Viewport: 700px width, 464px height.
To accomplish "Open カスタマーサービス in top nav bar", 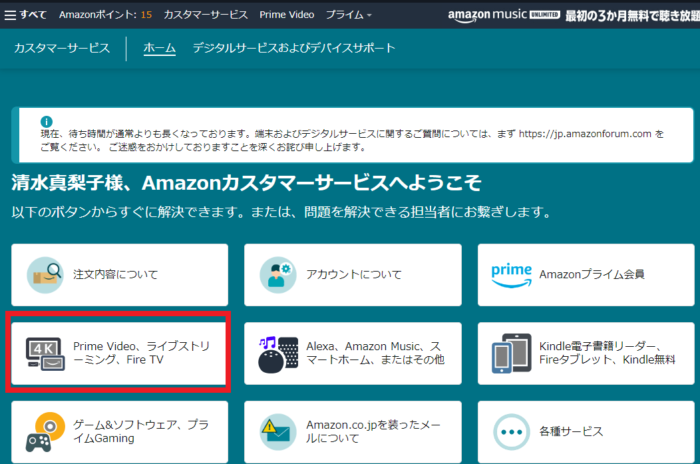I will 205,15.
